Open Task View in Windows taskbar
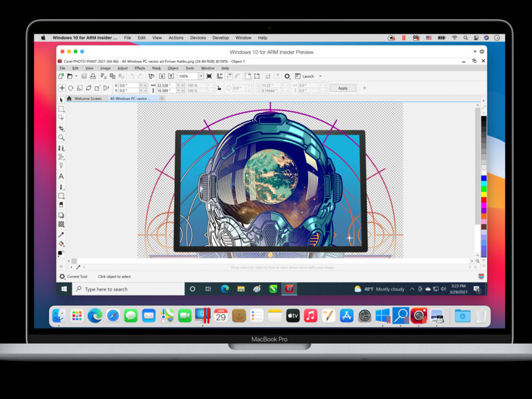532x399 pixels. pyautogui.click(x=208, y=289)
